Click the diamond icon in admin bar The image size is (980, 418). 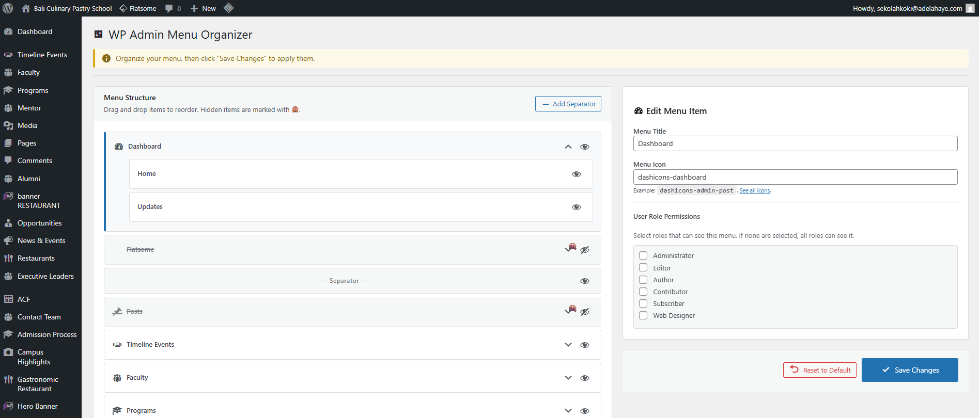point(229,8)
